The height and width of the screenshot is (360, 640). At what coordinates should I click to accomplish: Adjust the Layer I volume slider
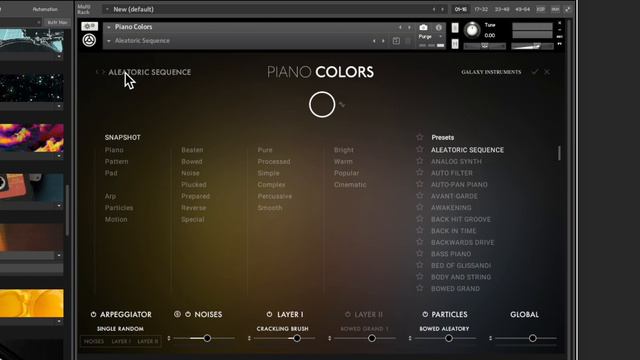point(284,338)
